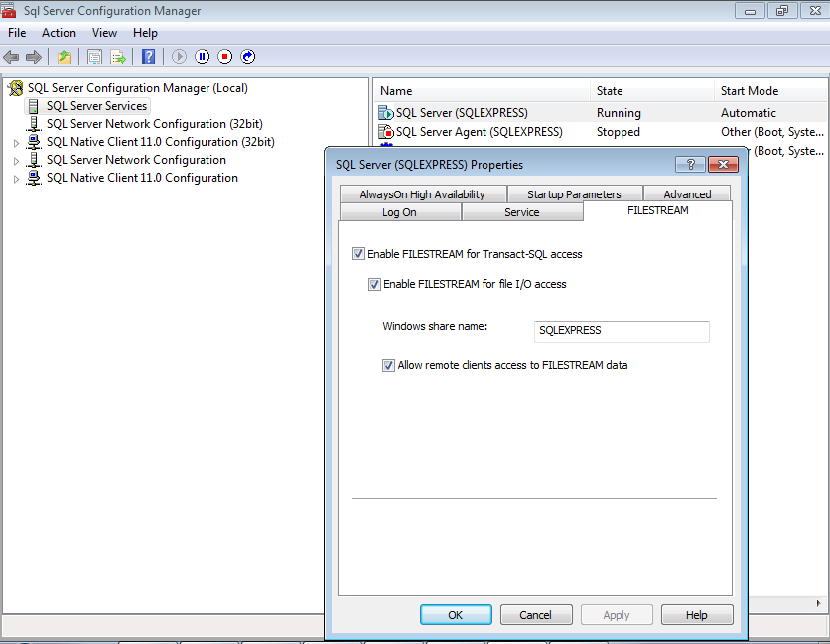Switch to the Startup Parameters tab
The image size is (830, 644).
pyautogui.click(x=574, y=194)
